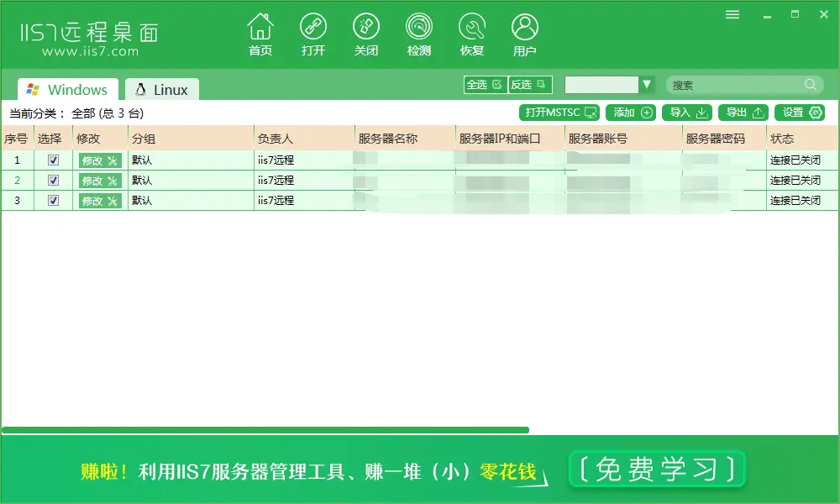840x504 pixels.
Task: Switch to the Linux tab
Action: (x=162, y=89)
